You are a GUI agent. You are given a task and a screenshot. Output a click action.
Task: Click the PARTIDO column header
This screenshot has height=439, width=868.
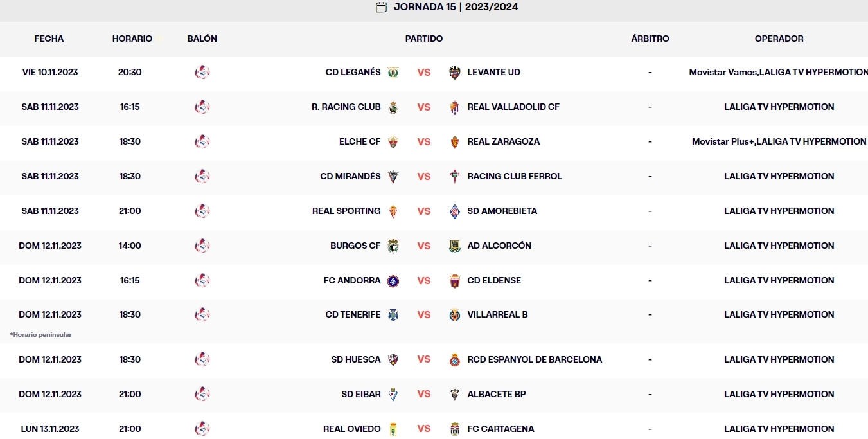[x=423, y=39]
